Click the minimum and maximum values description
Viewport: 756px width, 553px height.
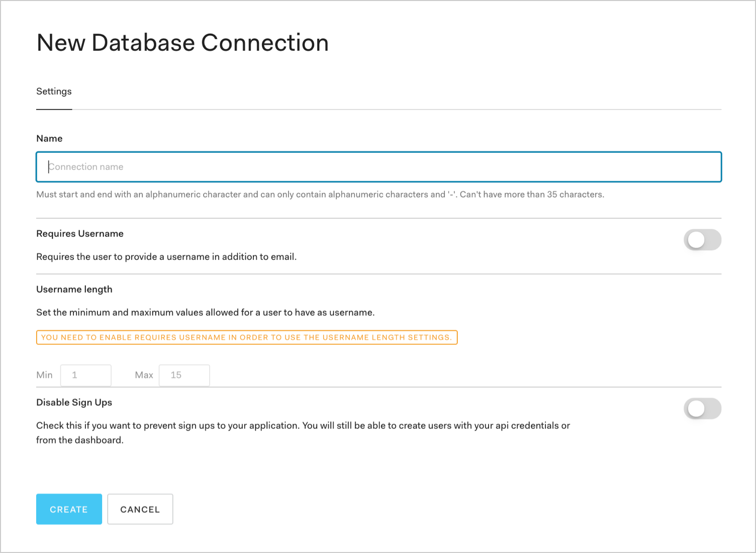205,313
